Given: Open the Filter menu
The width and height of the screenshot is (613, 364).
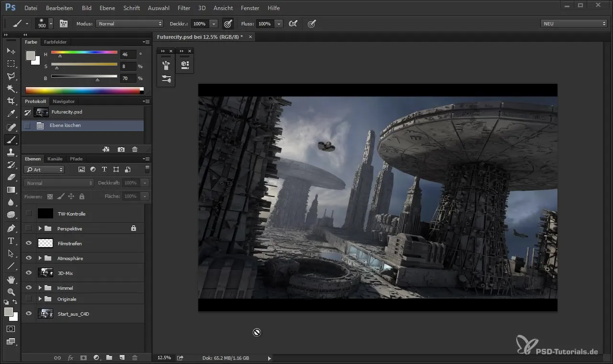Looking at the screenshot, I should tap(183, 8).
